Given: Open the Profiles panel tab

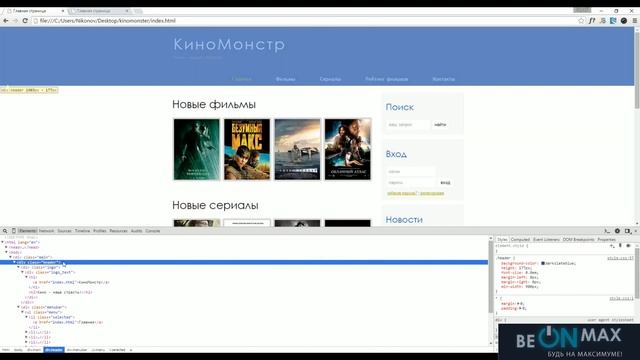Looking at the screenshot, I should 100,231.
